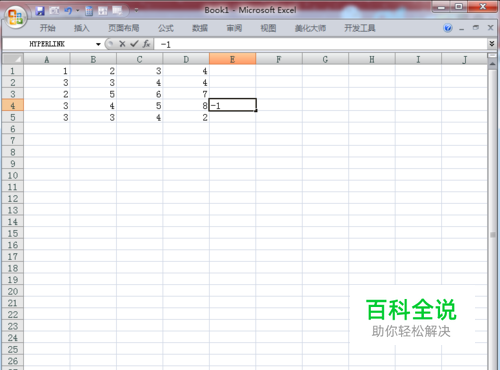Switch to the 公式 tab

[x=166, y=28]
